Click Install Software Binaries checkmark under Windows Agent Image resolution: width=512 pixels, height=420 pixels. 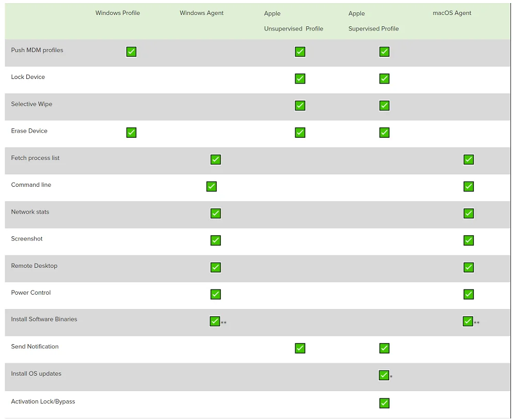215,321
